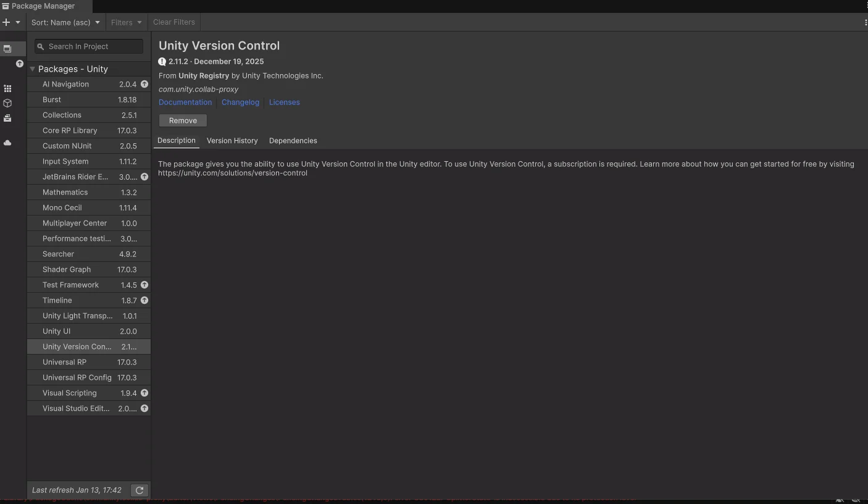The image size is (868, 504).
Task: Open the Documentation link
Action: point(185,103)
